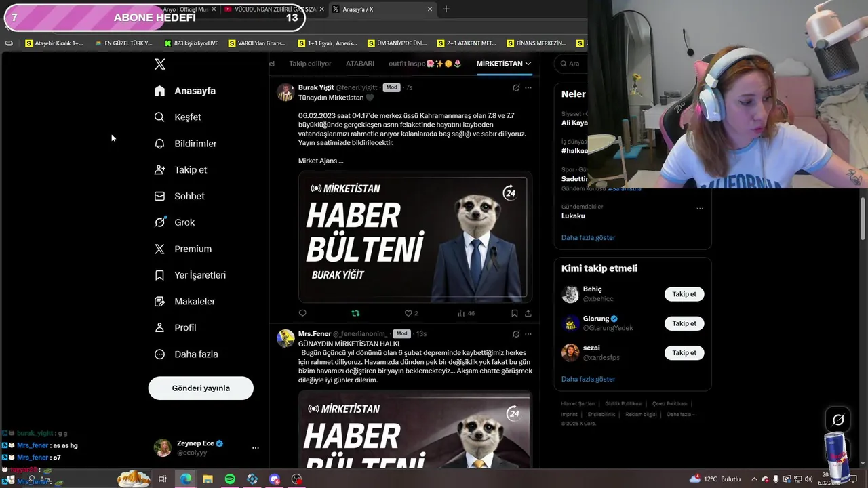868x488 pixels.
Task: Open the ÜMRANİYE'DE ÜNİ bookmark
Action: tap(397, 43)
